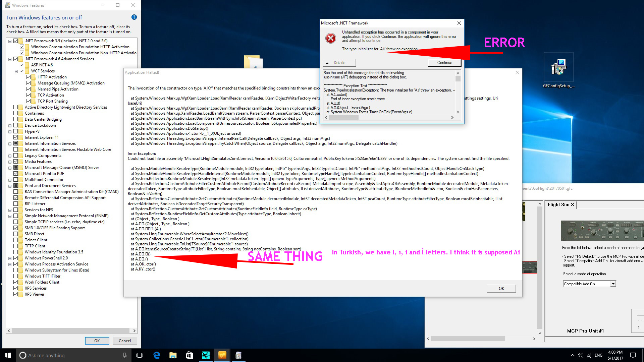
Task: Open Microsoft Edge from taskbar
Action: point(157,355)
